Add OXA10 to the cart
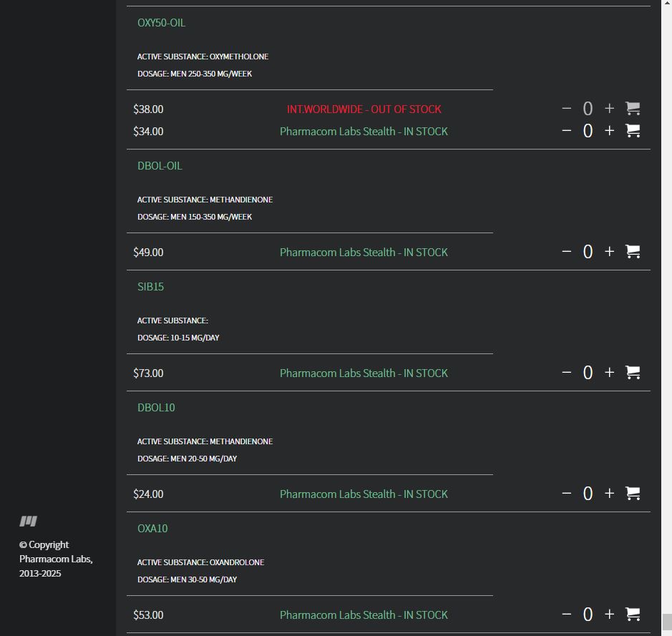 [633, 614]
